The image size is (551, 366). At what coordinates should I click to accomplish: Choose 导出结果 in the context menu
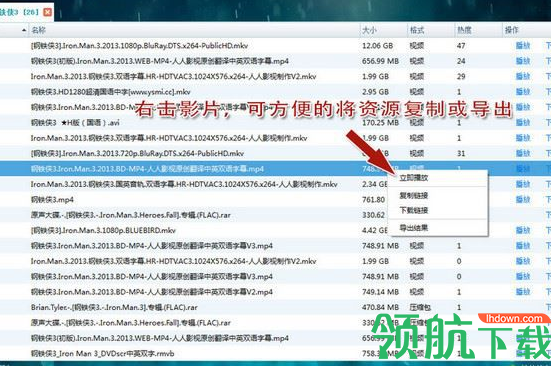coord(414,228)
